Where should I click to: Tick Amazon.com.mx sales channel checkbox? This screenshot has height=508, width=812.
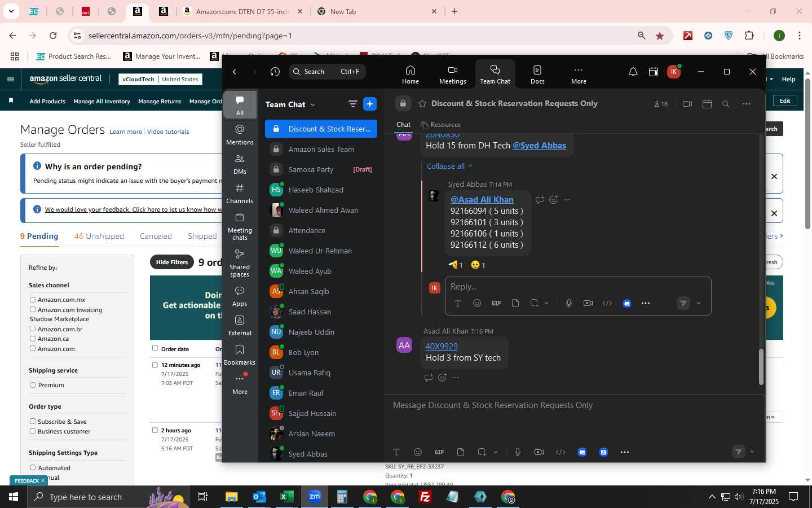click(33, 300)
